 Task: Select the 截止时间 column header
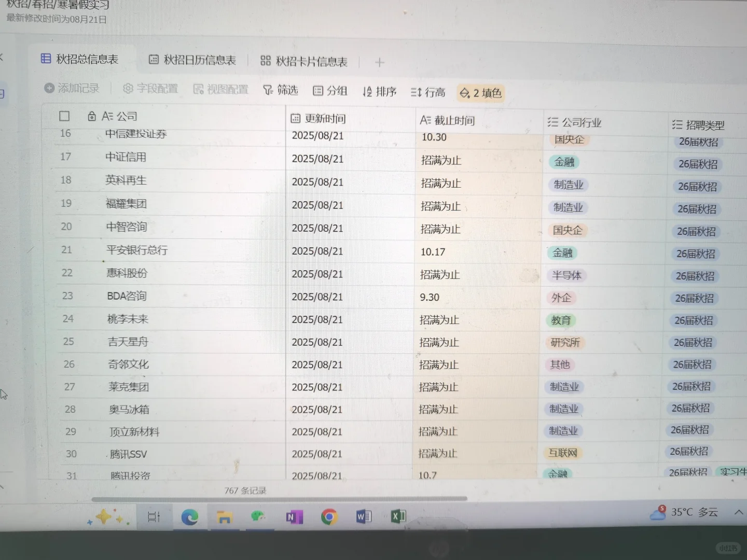(x=479, y=121)
